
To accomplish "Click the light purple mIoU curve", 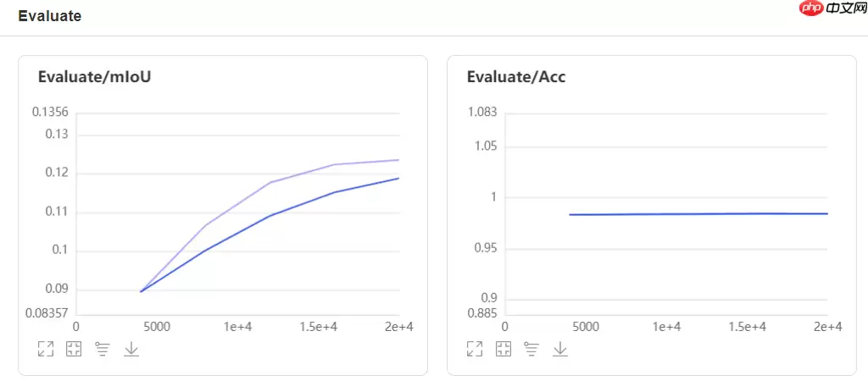I will (271, 182).
